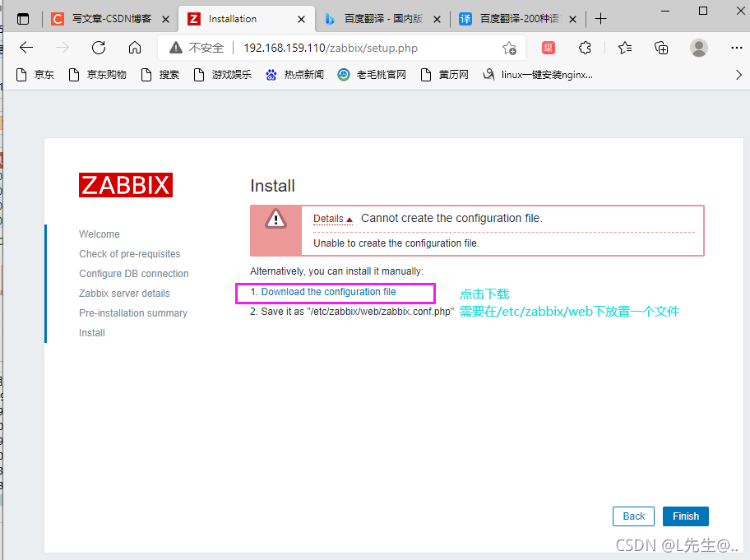Click the ZABBIX logo
Screen dimensions: 750x560
click(126, 185)
